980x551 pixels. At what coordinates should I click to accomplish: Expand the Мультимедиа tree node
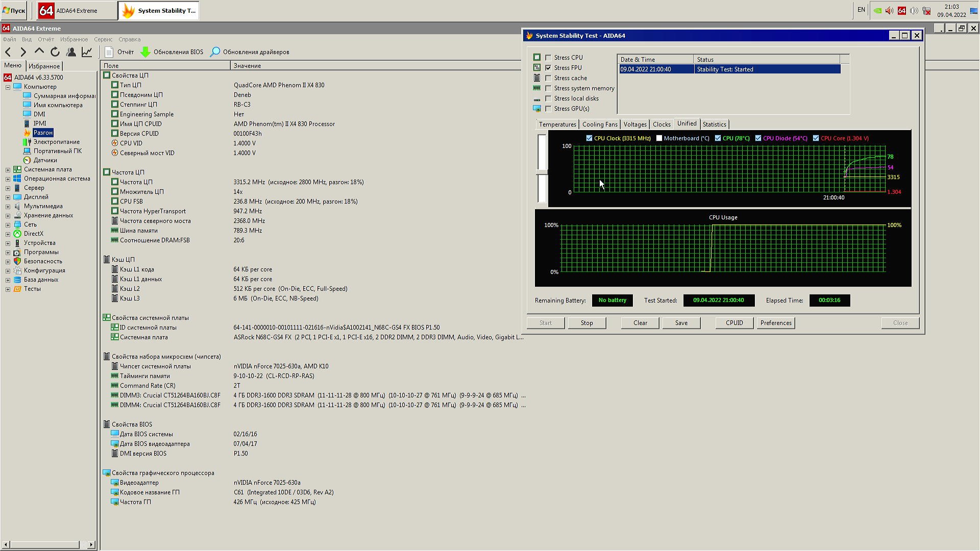8,207
